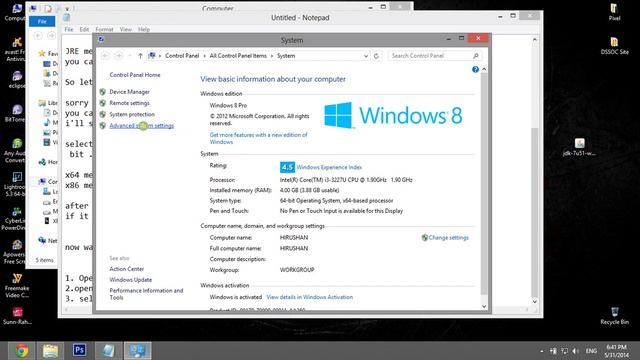
Task: Select the jdk-7u51 installer desktop icon
Action: click(579, 147)
